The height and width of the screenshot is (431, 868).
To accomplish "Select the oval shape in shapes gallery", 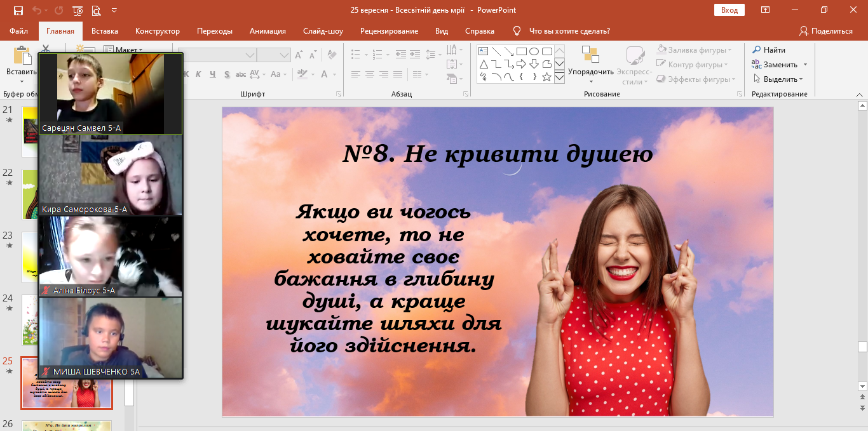I will (x=534, y=51).
